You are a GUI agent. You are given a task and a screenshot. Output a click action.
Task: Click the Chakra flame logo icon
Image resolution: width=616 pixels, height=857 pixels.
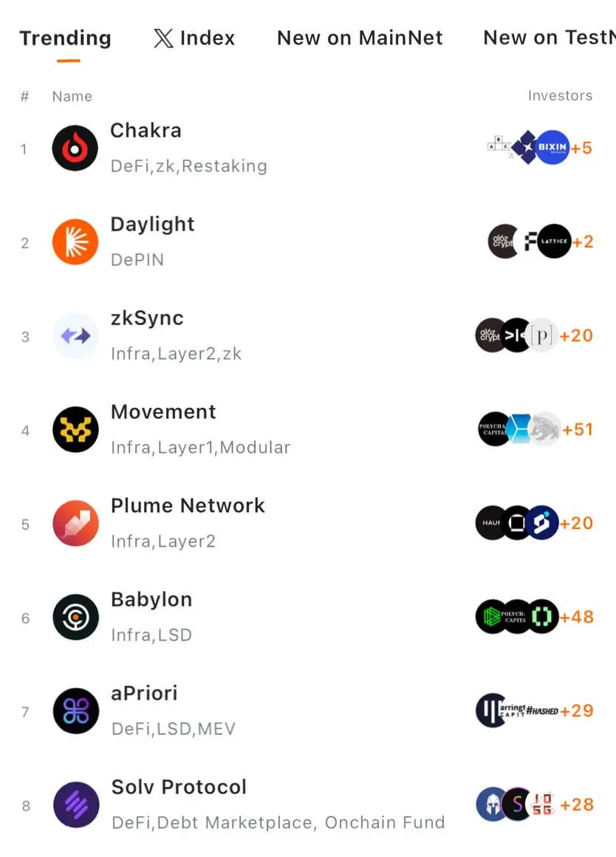pyautogui.click(x=75, y=148)
